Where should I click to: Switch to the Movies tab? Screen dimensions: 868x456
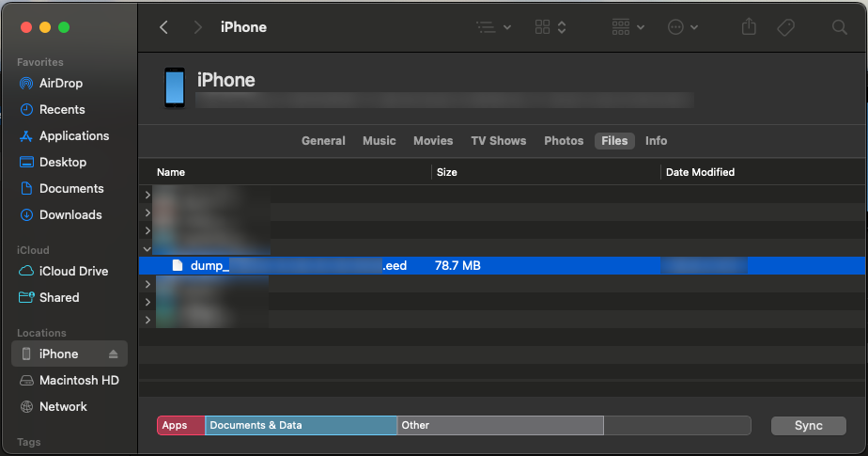tap(433, 141)
